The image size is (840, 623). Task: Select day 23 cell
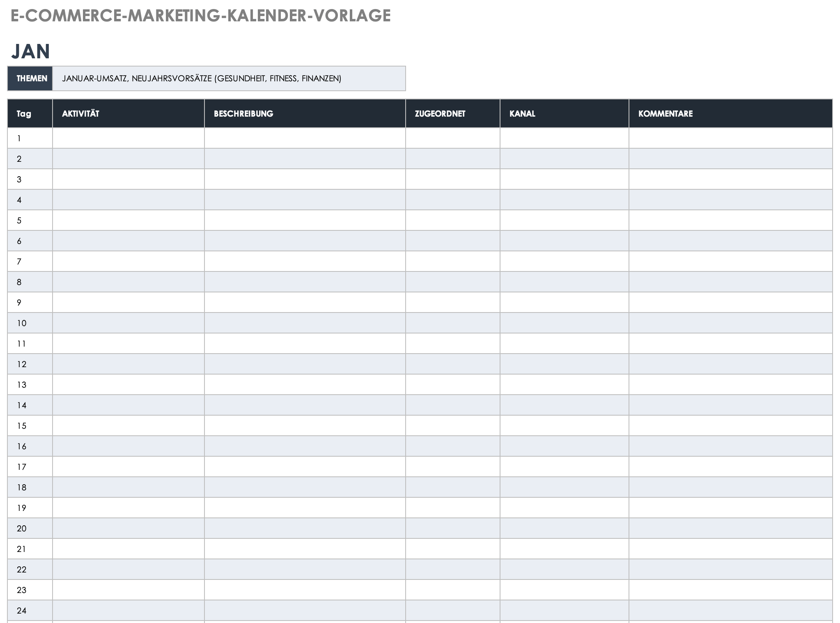(30, 590)
